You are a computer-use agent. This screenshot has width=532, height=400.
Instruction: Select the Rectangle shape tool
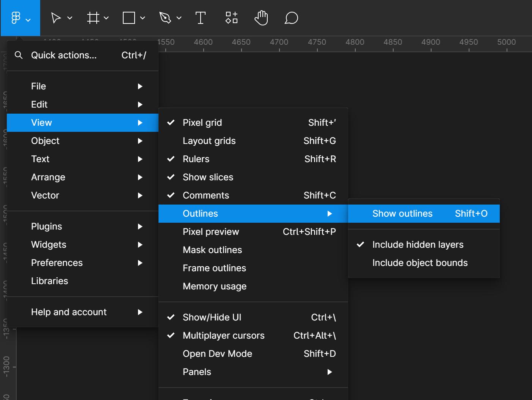129,18
